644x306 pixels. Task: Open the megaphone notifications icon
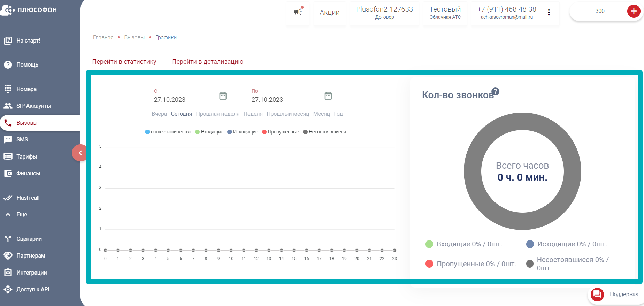[x=298, y=12]
